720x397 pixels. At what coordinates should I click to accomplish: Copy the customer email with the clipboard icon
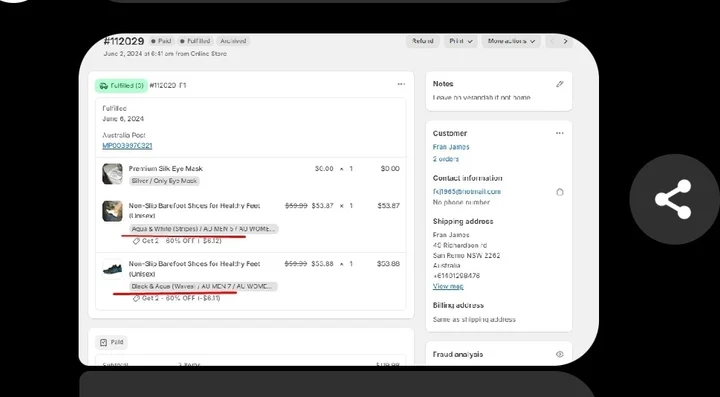559,192
